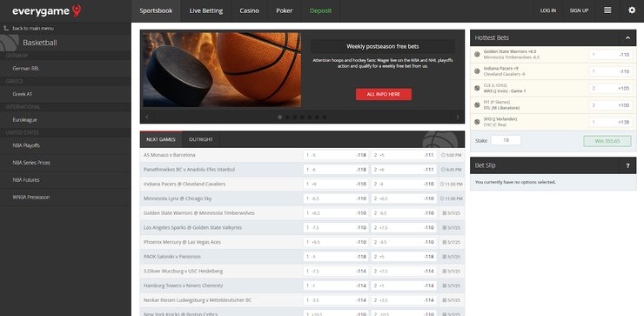Collapse the Hottest Bets panel
Viewport: 644px width, 316px height.
pyautogui.click(x=627, y=37)
